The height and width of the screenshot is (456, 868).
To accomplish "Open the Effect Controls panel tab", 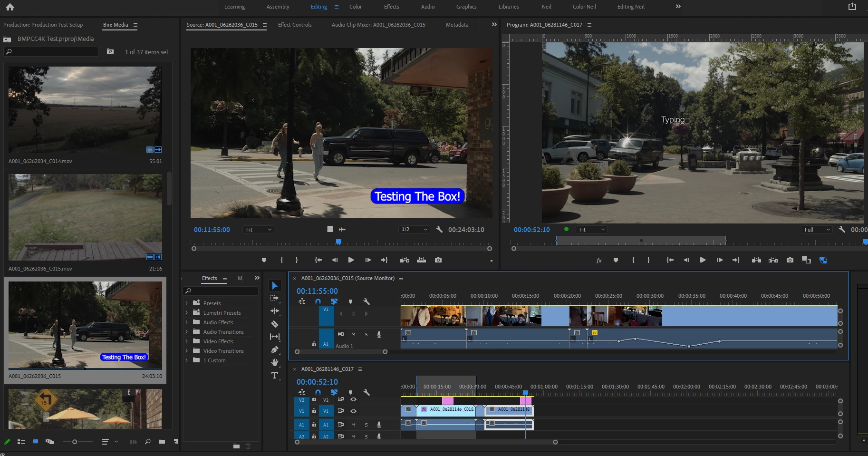I will click(295, 25).
